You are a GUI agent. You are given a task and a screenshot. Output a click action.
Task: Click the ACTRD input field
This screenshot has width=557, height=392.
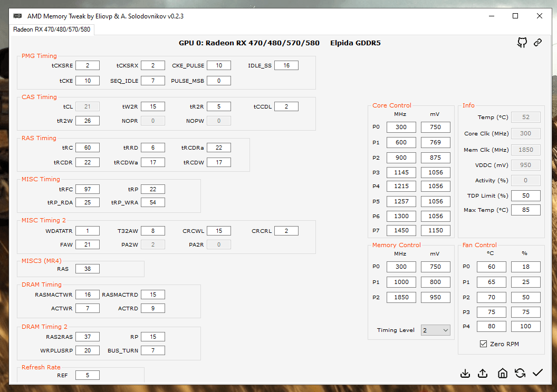click(153, 308)
